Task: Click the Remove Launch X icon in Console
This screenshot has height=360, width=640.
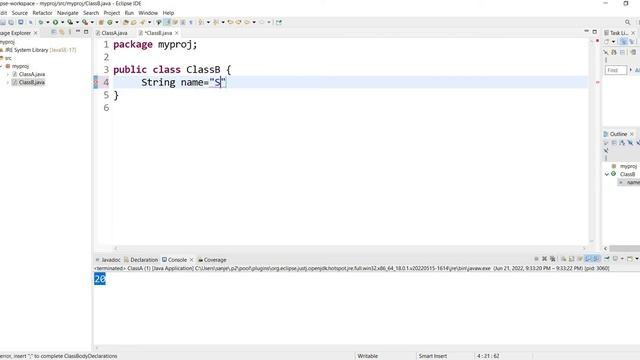Action: (544, 259)
